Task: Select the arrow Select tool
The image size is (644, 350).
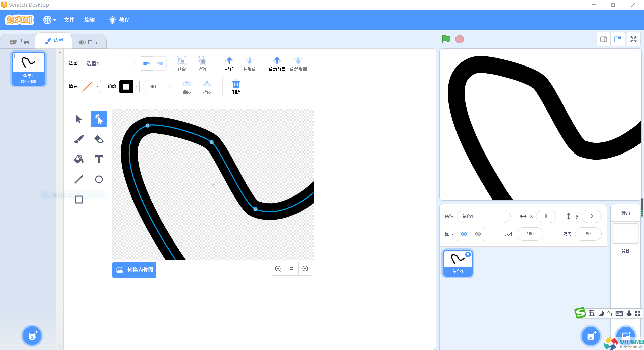Action: pyautogui.click(x=79, y=119)
